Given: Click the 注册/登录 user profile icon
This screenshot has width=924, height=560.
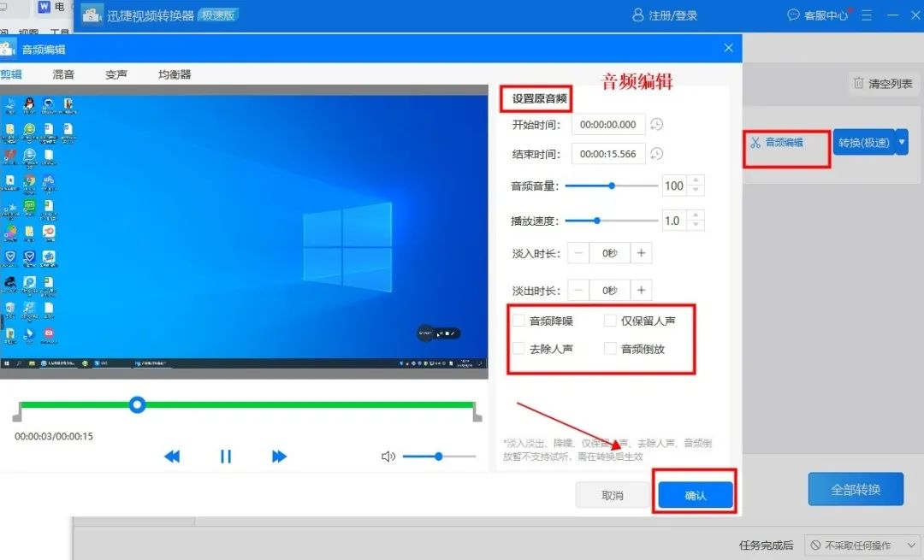Looking at the screenshot, I should click(x=637, y=15).
